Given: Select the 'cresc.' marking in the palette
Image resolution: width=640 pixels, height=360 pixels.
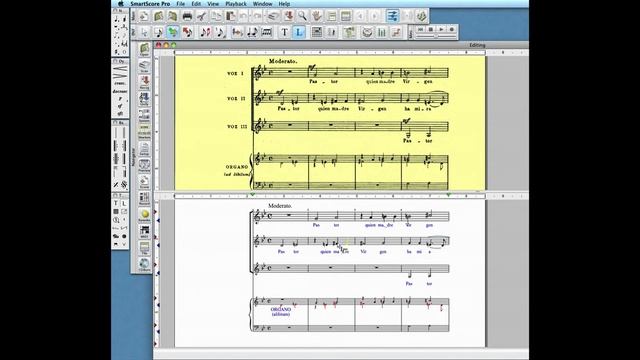Looking at the screenshot, I should click(x=120, y=84).
